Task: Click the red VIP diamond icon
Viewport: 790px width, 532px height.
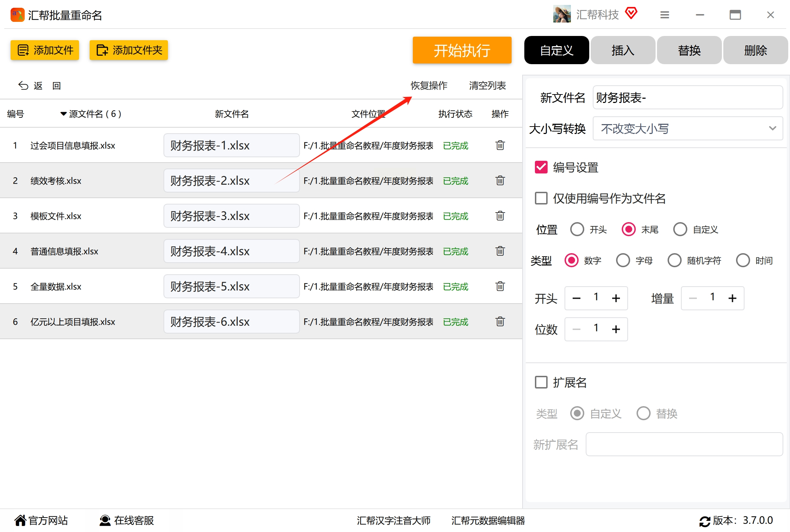Action: pyautogui.click(x=631, y=14)
